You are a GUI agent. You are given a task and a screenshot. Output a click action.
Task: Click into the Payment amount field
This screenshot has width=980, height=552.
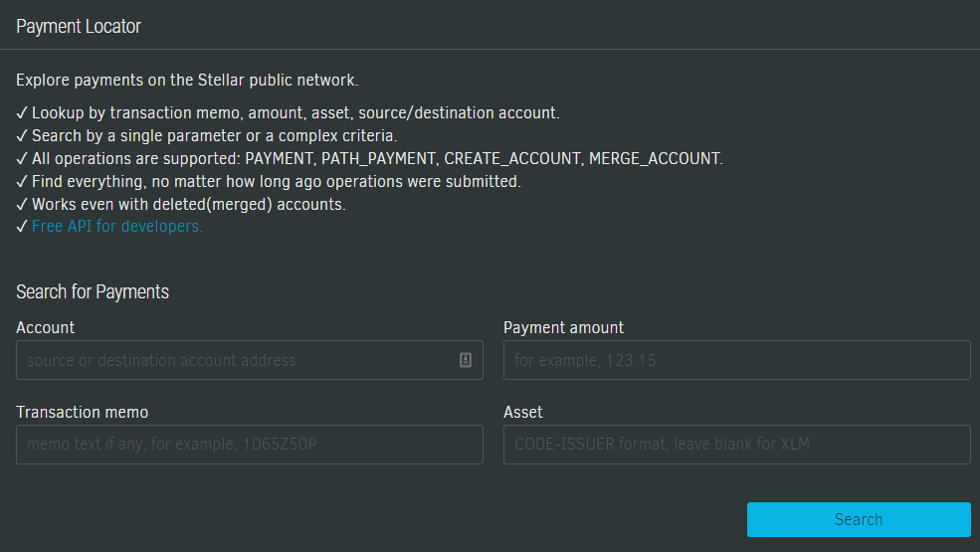pos(736,360)
